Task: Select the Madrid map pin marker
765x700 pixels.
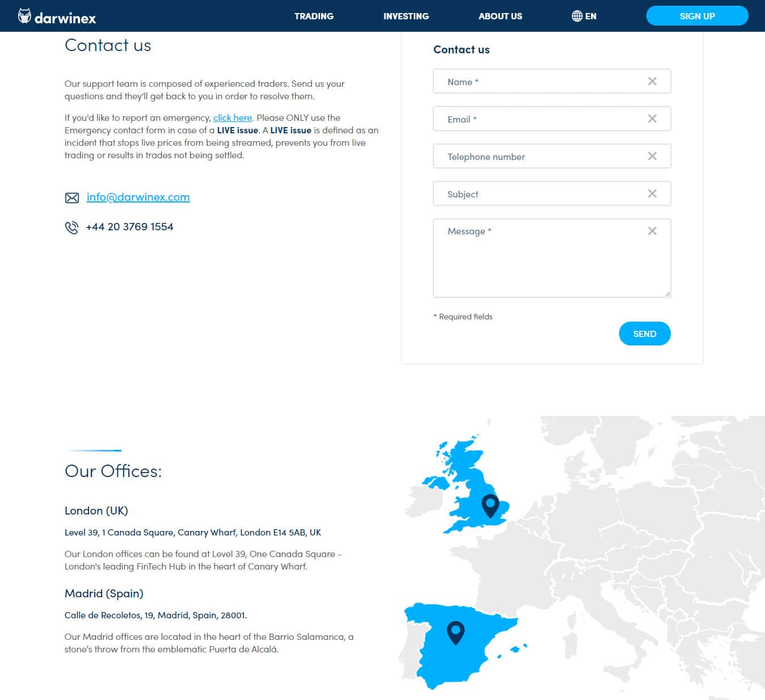Action: click(455, 631)
